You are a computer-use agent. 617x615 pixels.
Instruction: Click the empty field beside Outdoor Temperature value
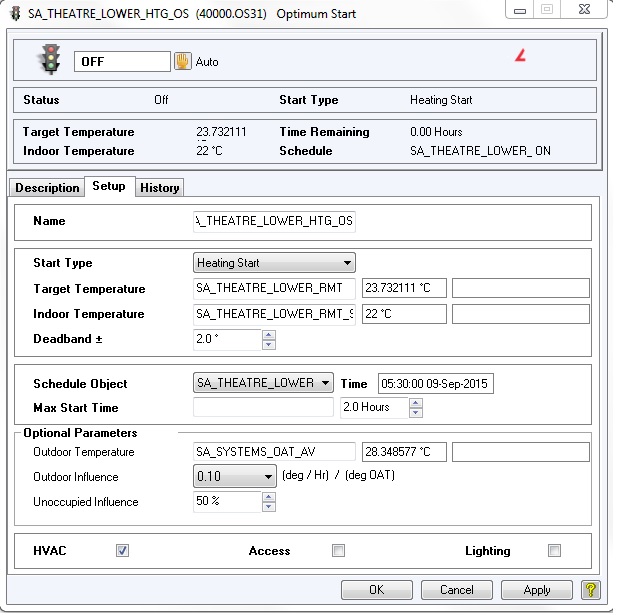click(x=521, y=451)
